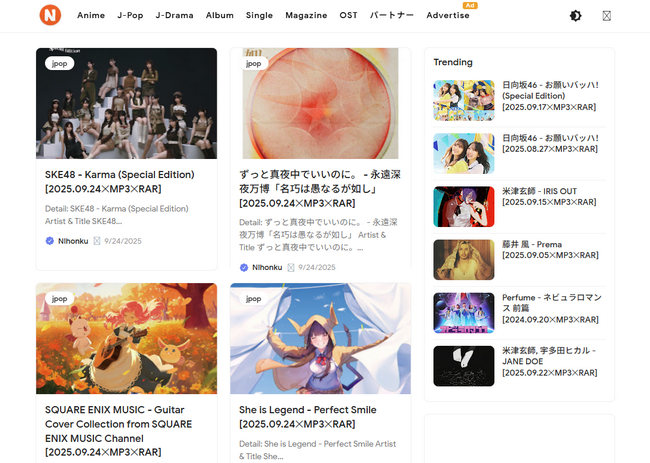Image resolution: width=650 pixels, height=463 pixels.
Task: Open 日向坂46 2025.08.27 trending thumbnail
Action: coord(464,153)
